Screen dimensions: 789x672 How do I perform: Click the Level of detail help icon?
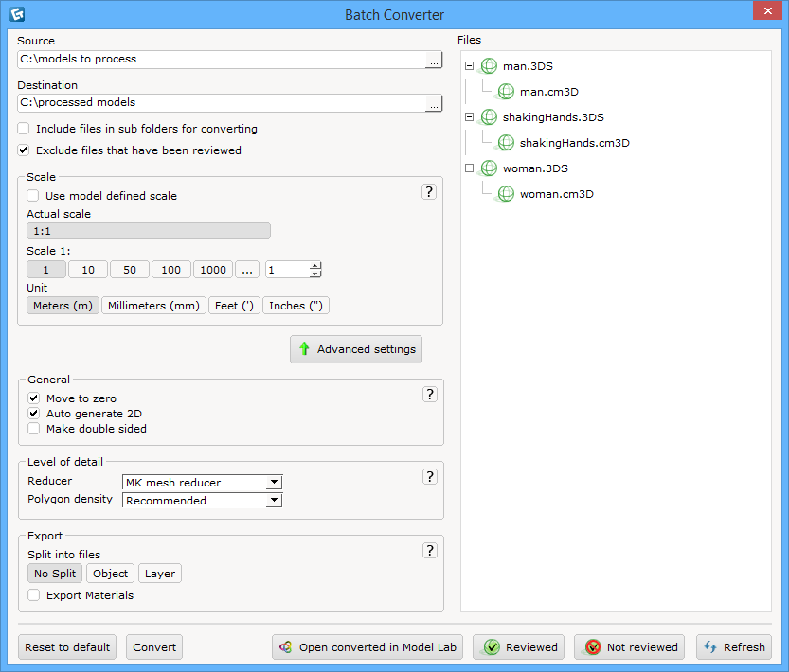click(x=429, y=476)
